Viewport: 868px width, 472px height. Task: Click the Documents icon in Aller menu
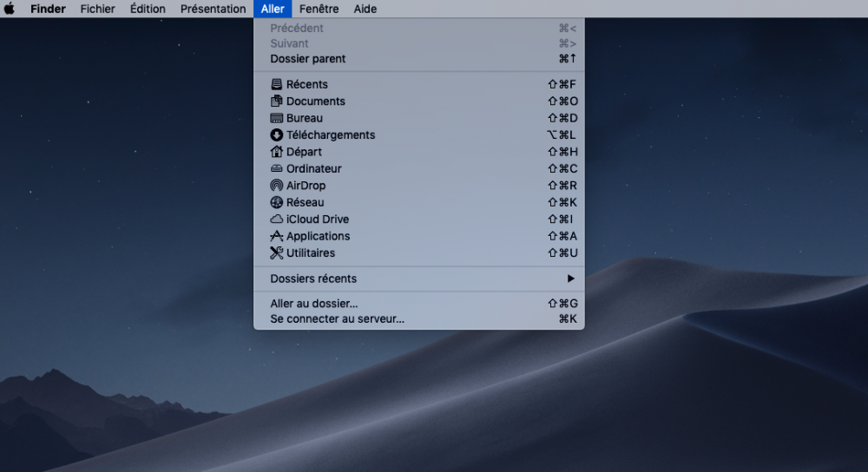276,101
